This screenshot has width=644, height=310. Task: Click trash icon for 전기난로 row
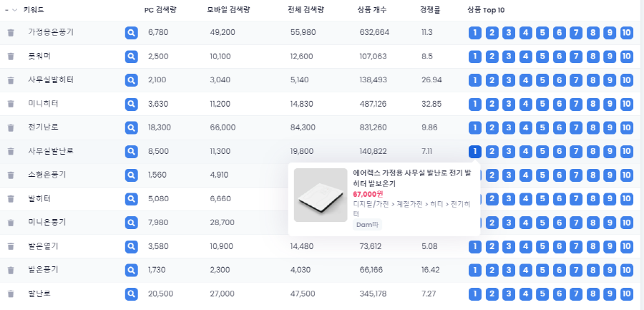(11, 128)
